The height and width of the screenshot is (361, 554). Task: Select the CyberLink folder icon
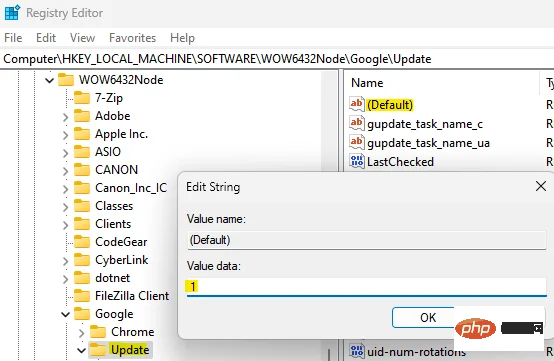pyautogui.click(x=82, y=260)
